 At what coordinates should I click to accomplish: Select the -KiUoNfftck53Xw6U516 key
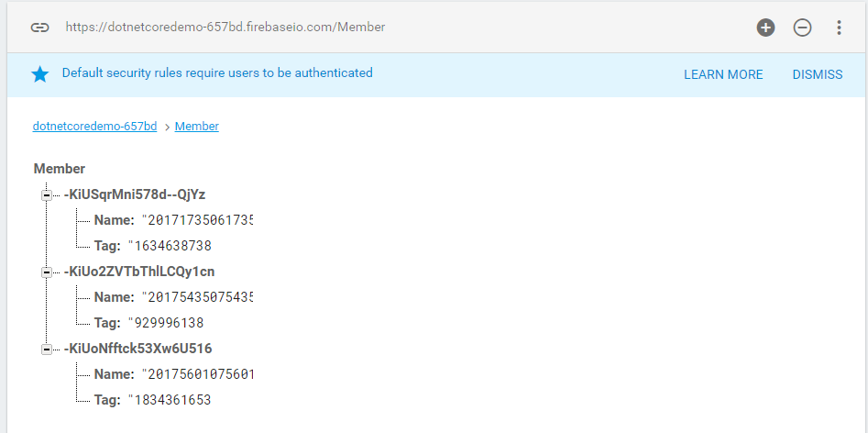(138, 349)
